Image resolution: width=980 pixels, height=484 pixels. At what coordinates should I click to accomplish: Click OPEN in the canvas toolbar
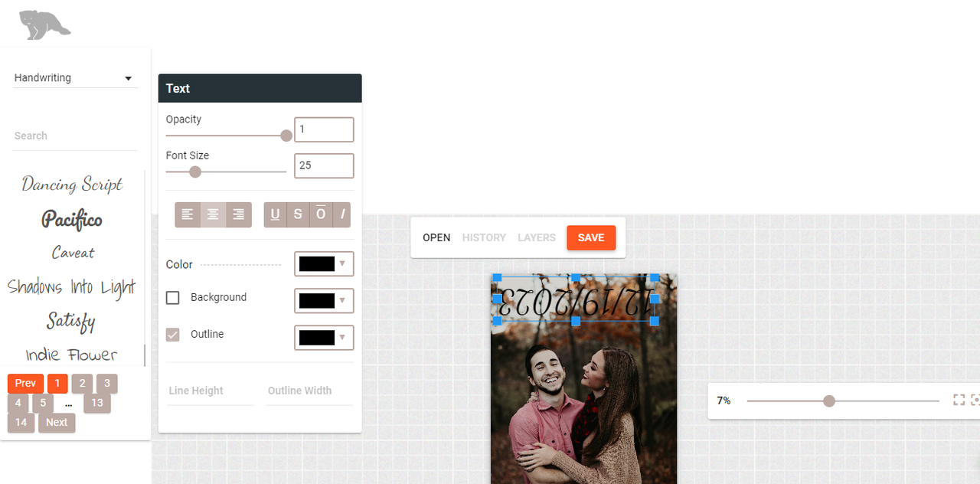pyautogui.click(x=436, y=238)
